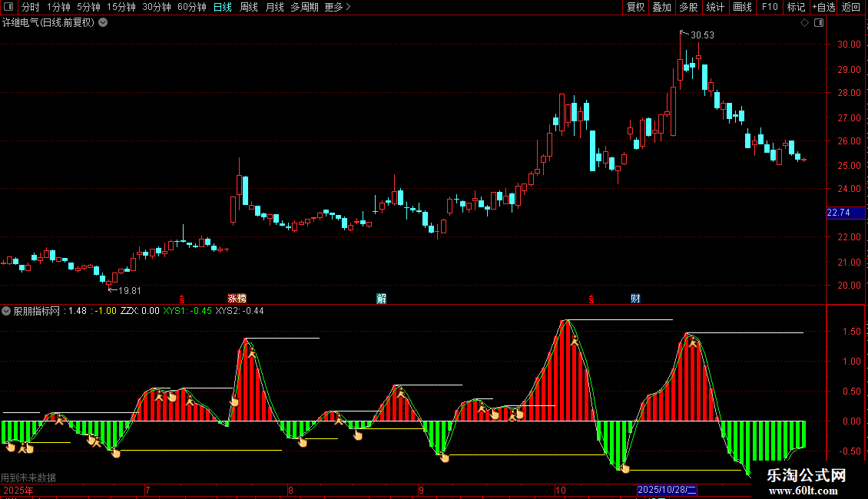This screenshot has height=499, width=868.
Task: Toggle the right side panel icon
Action: tap(819, 23)
